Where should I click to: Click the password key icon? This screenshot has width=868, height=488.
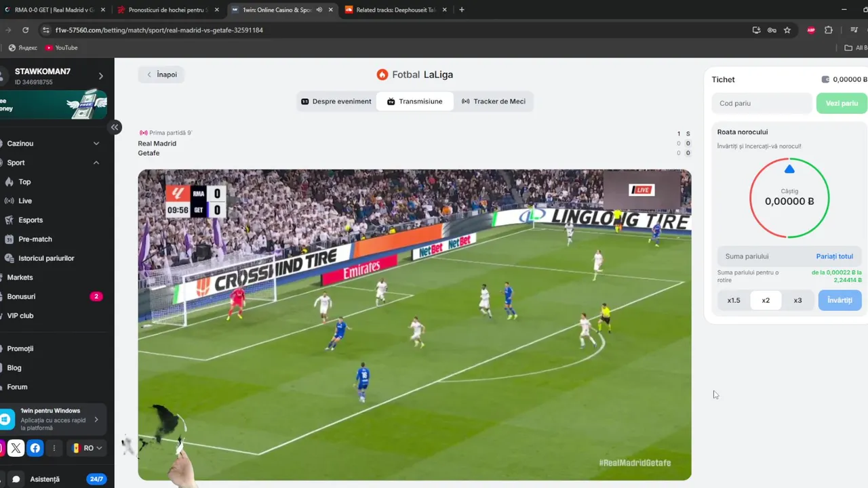pos(772,30)
